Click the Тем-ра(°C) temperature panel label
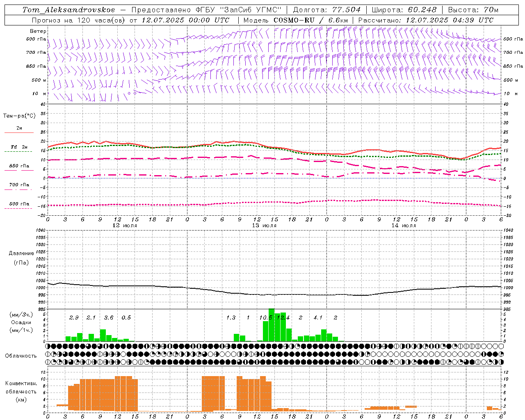Image resolution: width=525 pixels, height=420 pixels. pos(19,116)
